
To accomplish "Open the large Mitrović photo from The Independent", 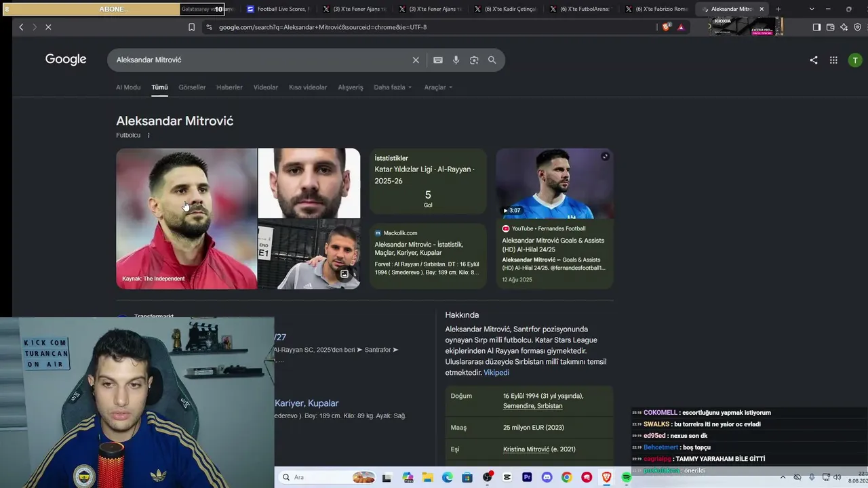I will pos(186,219).
